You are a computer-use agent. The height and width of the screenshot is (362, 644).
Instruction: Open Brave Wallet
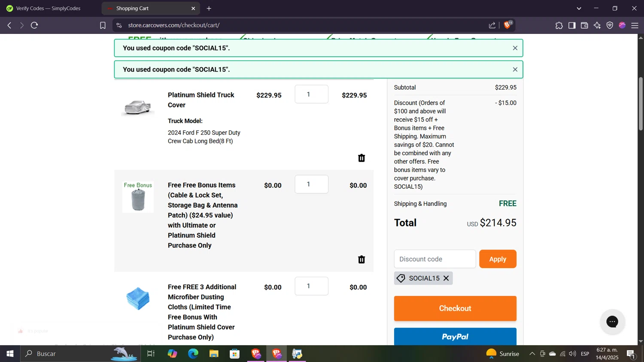(584, 25)
